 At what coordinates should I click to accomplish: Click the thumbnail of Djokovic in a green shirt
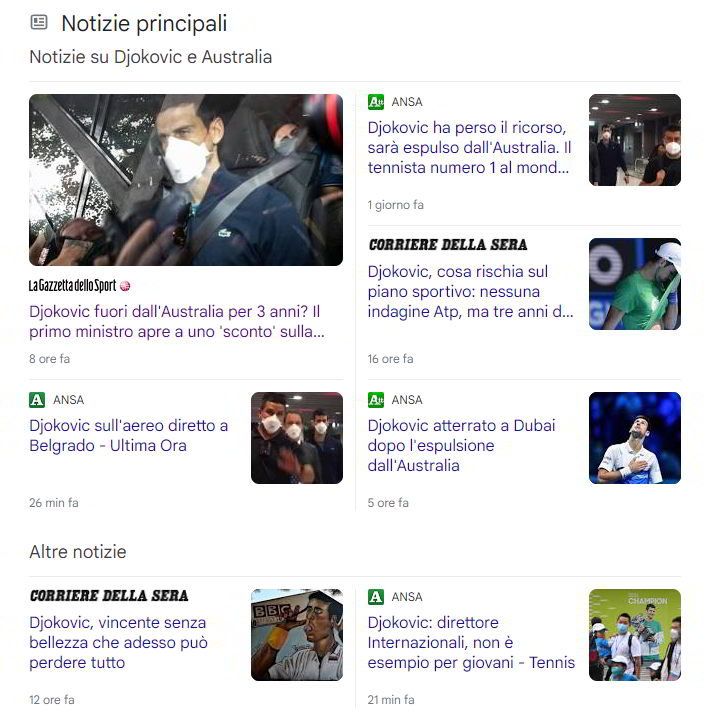tap(635, 284)
